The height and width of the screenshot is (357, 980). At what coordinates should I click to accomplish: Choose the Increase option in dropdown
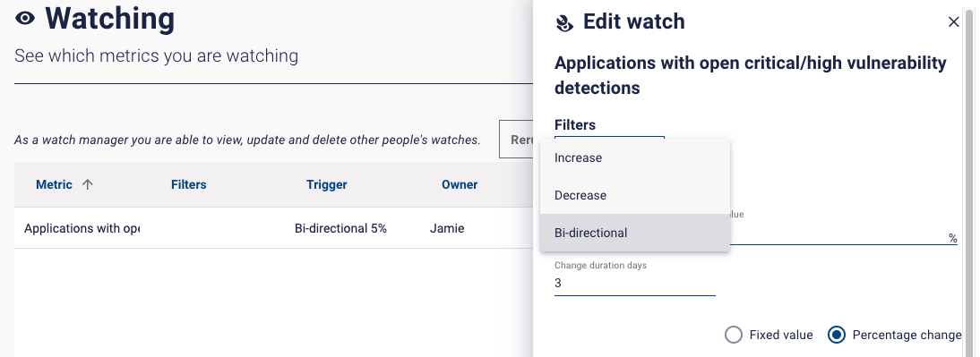pyautogui.click(x=635, y=157)
